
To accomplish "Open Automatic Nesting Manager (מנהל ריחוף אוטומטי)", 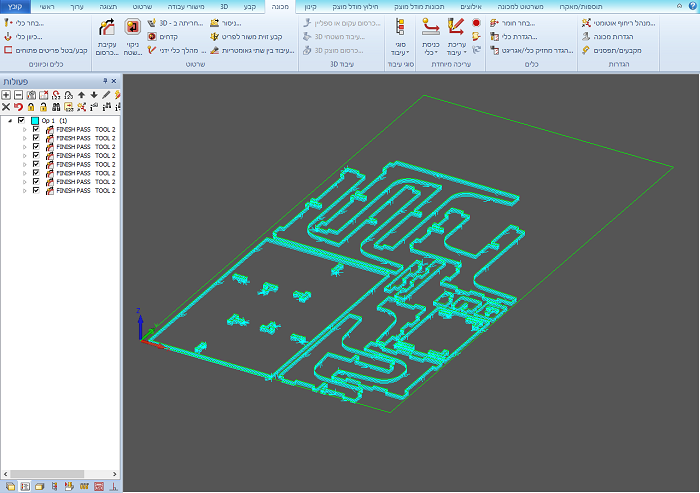I will click(x=618, y=23).
